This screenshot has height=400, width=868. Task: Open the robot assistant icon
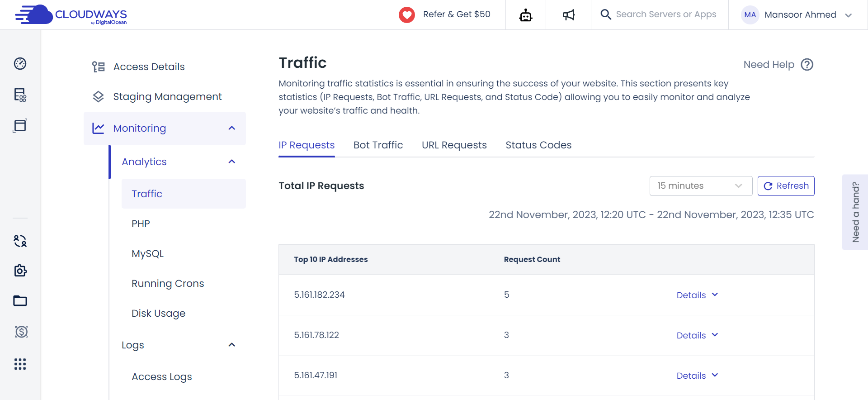click(x=526, y=15)
